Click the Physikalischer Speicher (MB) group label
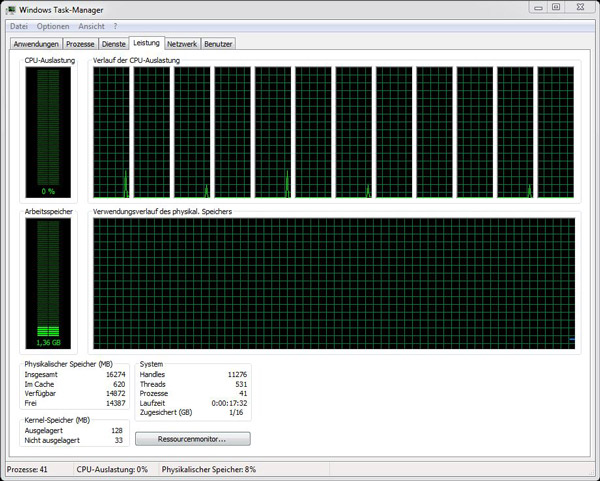 coord(68,364)
